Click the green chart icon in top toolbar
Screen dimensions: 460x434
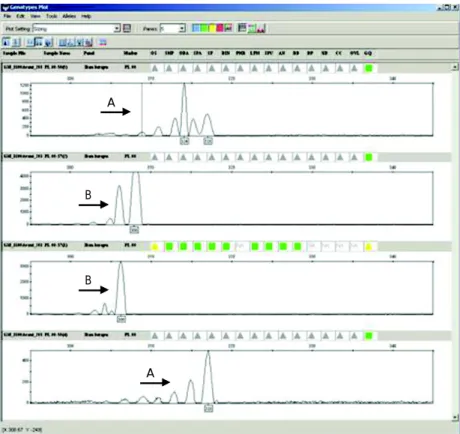coord(252,28)
